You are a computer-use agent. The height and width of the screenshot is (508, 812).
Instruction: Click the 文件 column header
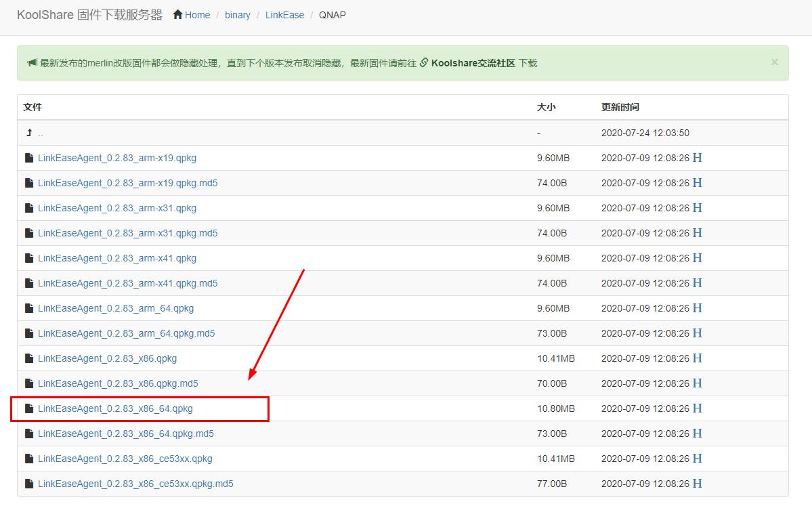pyautogui.click(x=33, y=107)
